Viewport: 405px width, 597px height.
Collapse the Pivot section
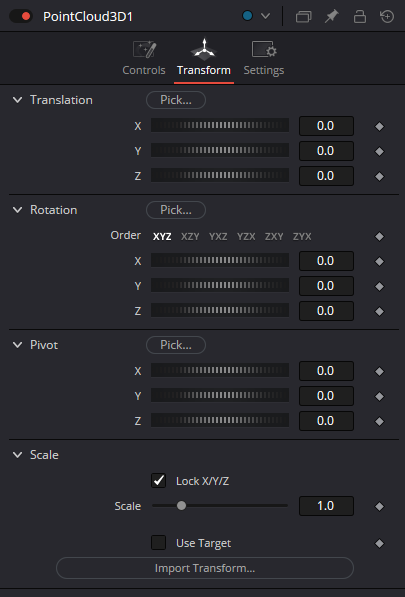coord(18,345)
